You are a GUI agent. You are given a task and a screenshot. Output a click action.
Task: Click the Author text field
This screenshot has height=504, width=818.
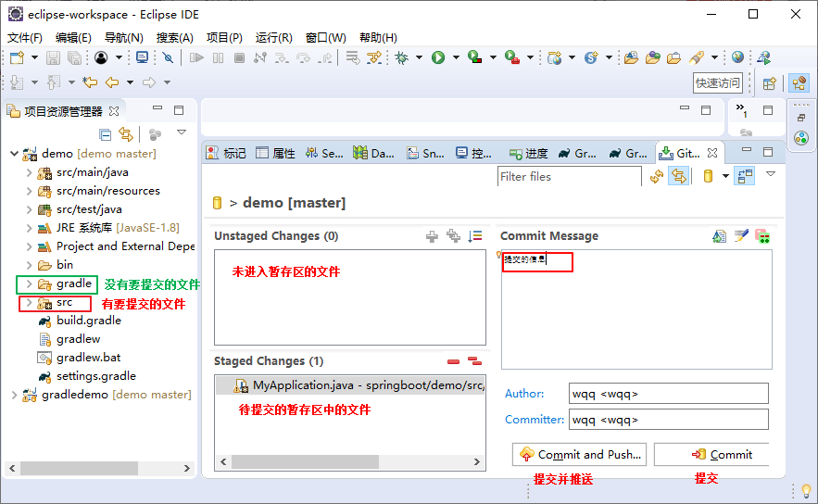(668, 394)
